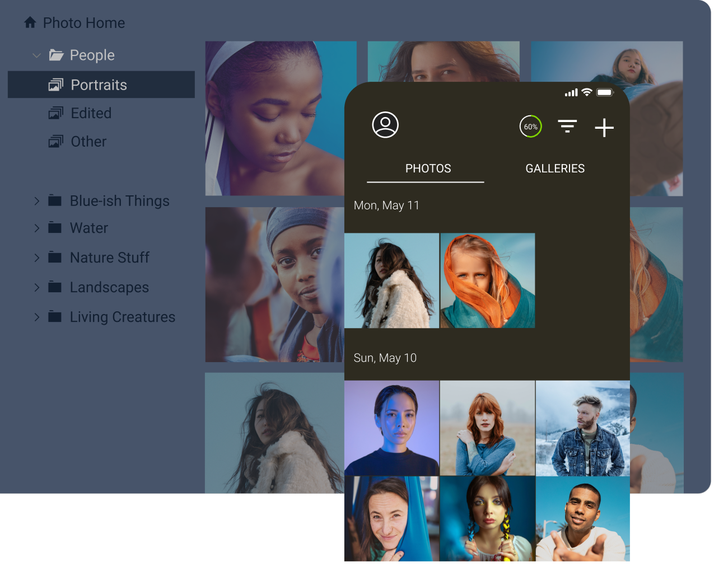Click the Sun, May 10 date header
The height and width of the screenshot is (571, 728).
point(385,358)
